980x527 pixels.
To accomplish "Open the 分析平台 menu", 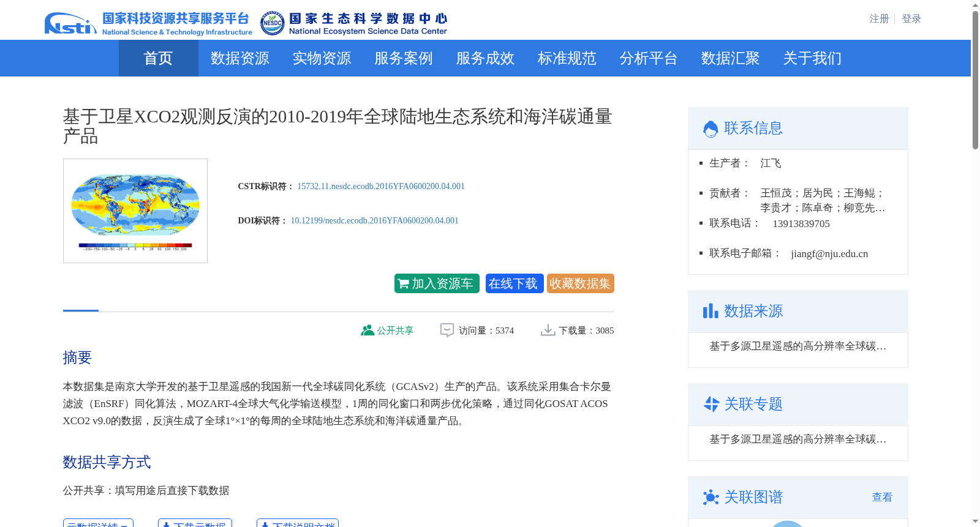I will pos(649,58).
